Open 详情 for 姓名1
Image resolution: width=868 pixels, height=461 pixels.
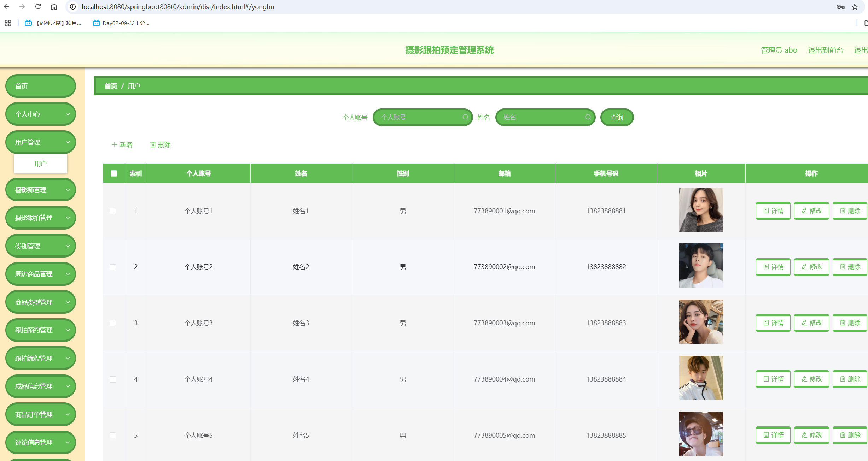773,211
